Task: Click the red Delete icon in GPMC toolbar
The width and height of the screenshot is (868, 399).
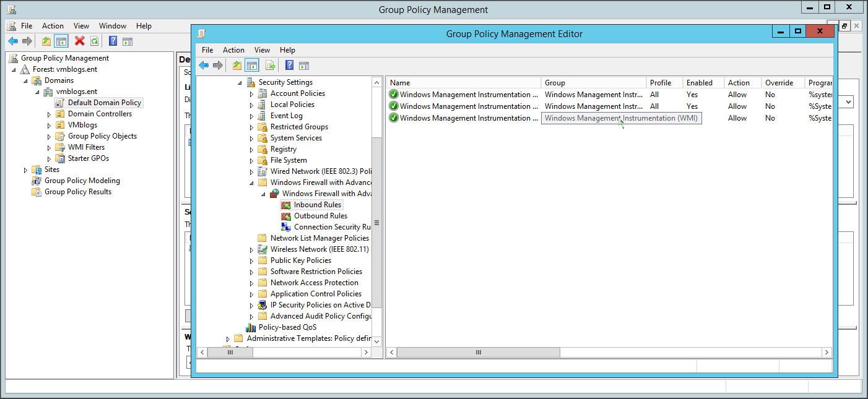Action: tap(79, 41)
